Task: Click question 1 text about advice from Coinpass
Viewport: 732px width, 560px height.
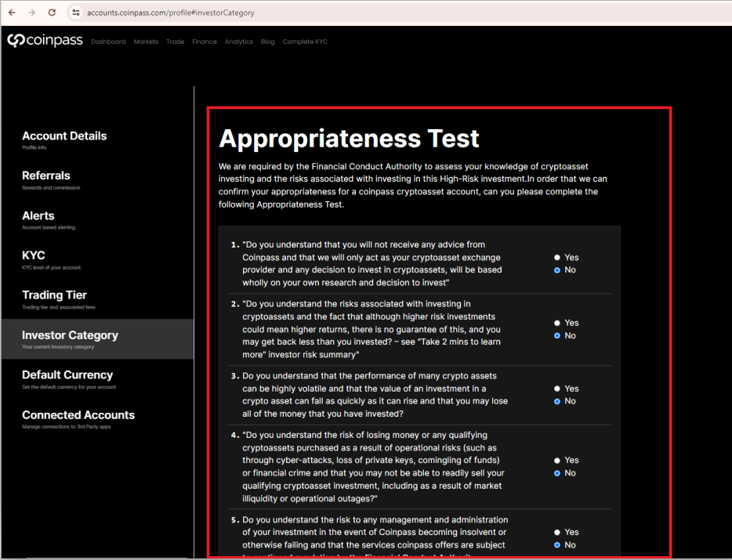Action: [x=372, y=264]
